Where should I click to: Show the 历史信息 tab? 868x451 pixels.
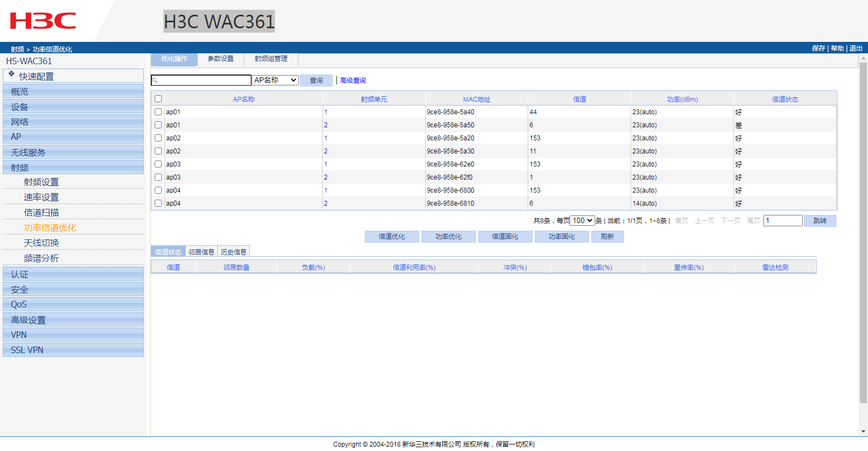pos(234,252)
